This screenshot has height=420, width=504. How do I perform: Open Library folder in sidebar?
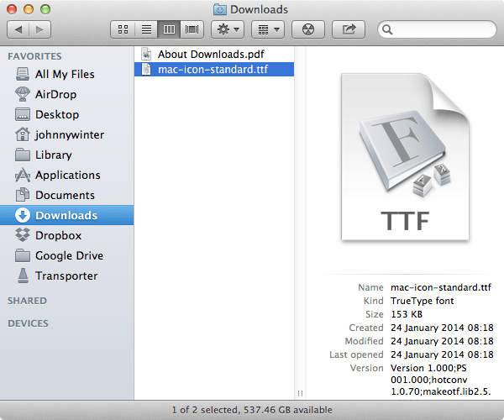pyautogui.click(x=66, y=155)
